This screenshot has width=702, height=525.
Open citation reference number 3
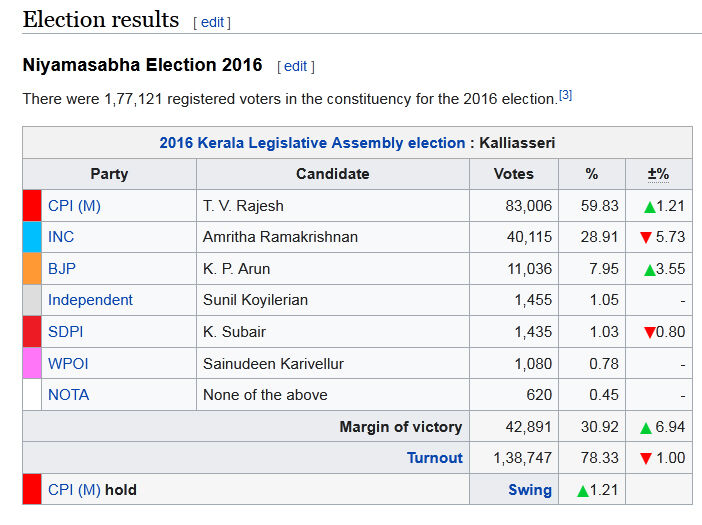[x=565, y=95]
